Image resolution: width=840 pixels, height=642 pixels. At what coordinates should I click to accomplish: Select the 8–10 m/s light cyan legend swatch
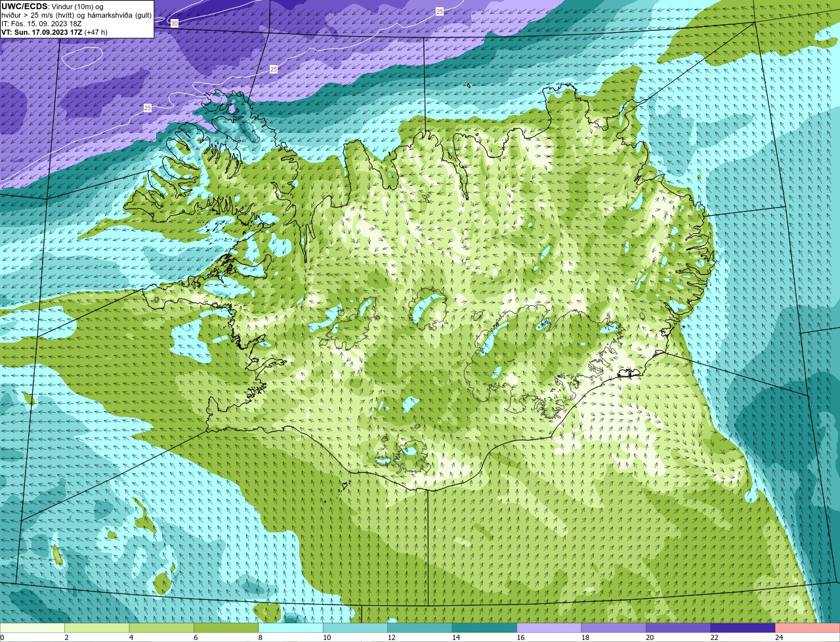coord(291,628)
